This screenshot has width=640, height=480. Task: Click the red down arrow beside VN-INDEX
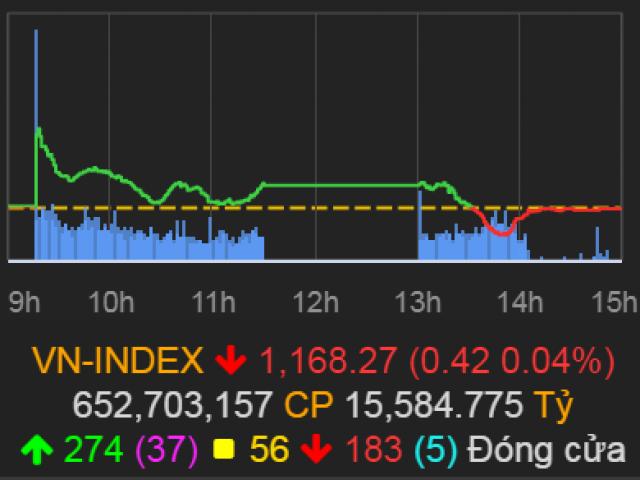(231, 360)
